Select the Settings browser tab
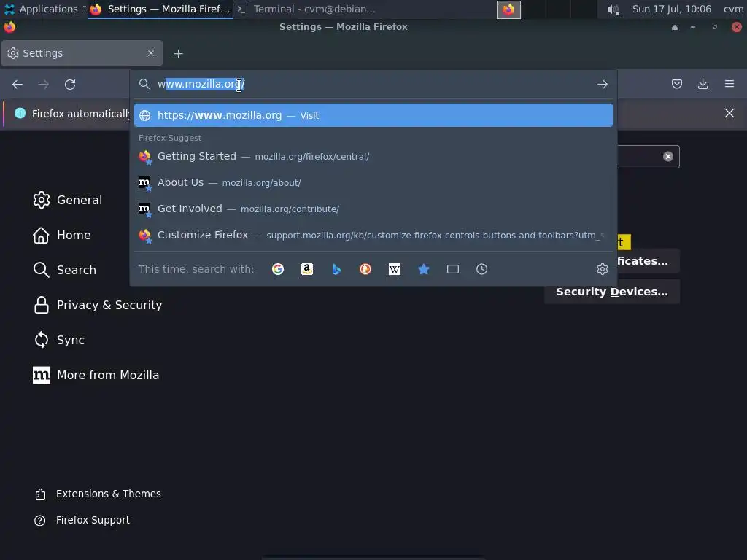The image size is (747, 560). pyautogui.click(x=82, y=53)
